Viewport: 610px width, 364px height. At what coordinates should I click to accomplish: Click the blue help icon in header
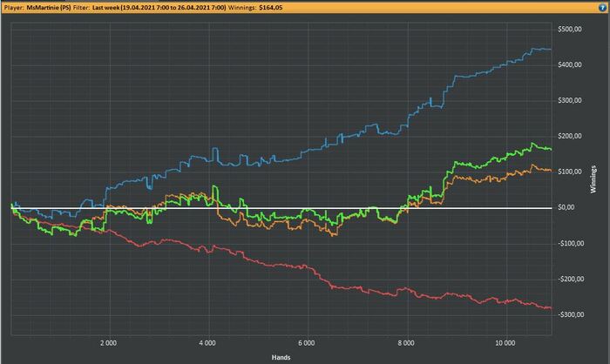coord(603,7)
